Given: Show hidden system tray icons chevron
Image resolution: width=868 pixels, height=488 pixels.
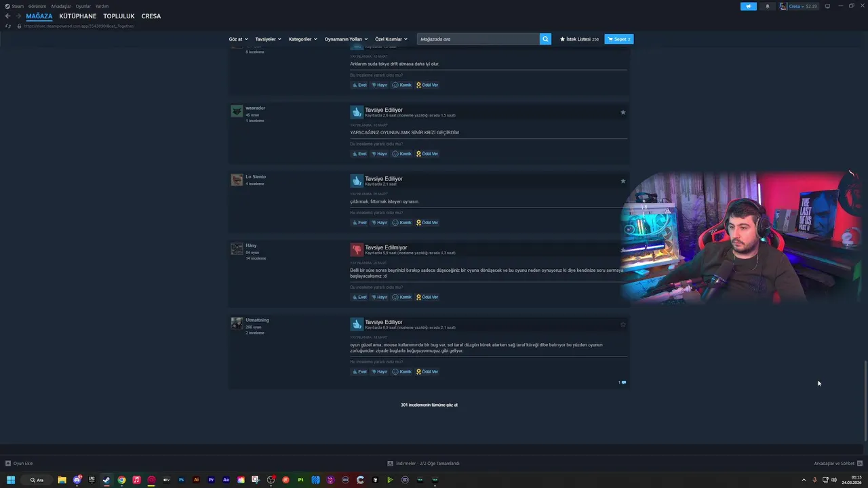Looking at the screenshot, I should coord(804,480).
